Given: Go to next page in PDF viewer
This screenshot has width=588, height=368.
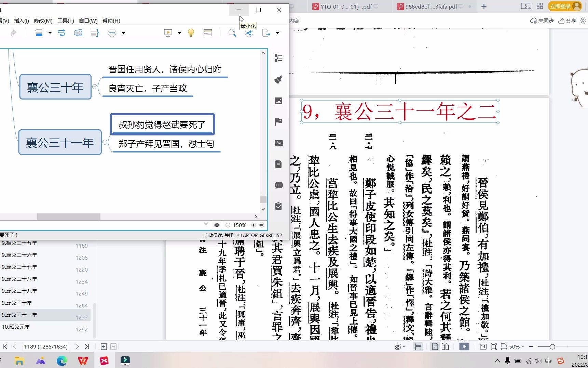Looking at the screenshot, I should 78,346.
